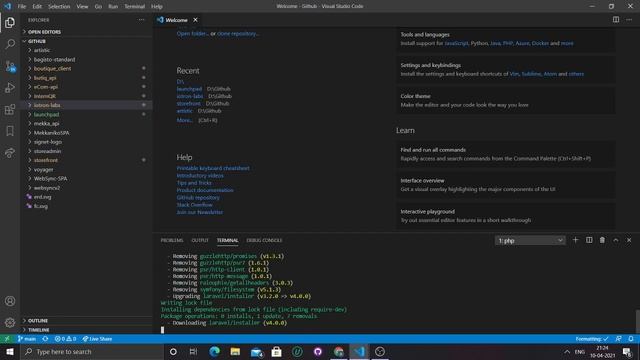Click the main branch in status bar

27,339
